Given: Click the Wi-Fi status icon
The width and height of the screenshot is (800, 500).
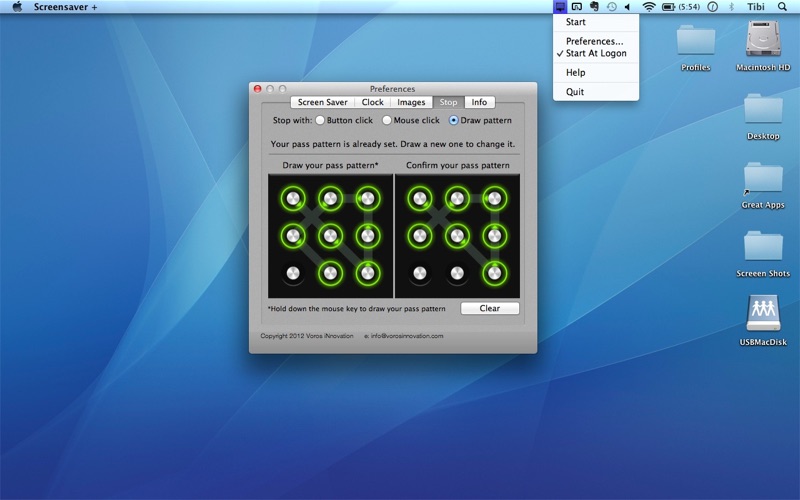Looking at the screenshot, I should coord(648,7).
